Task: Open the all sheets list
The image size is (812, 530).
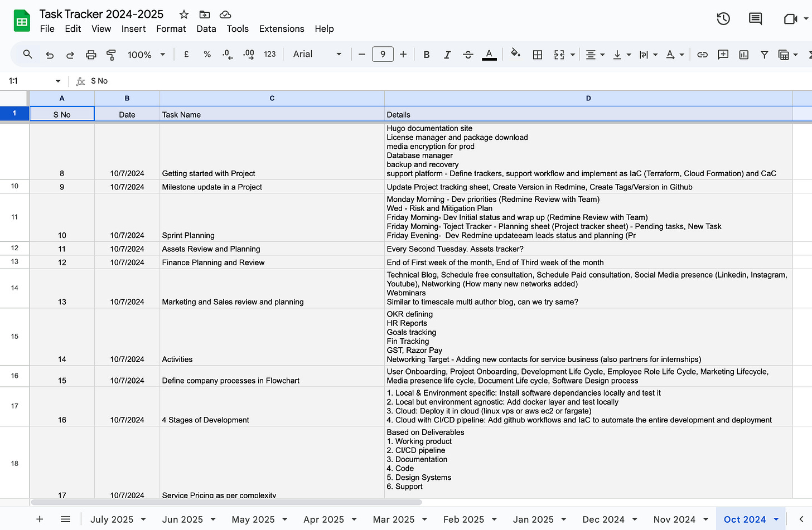Action: click(x=65, y=519)
